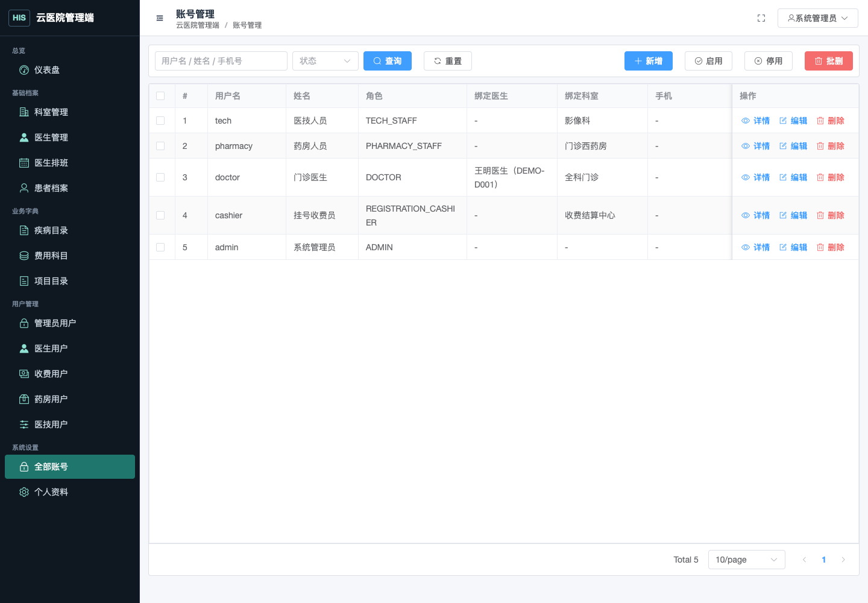Open 患者档案 patient records
The width and height of the screenshot is (868, 603).
pos(70,188)
